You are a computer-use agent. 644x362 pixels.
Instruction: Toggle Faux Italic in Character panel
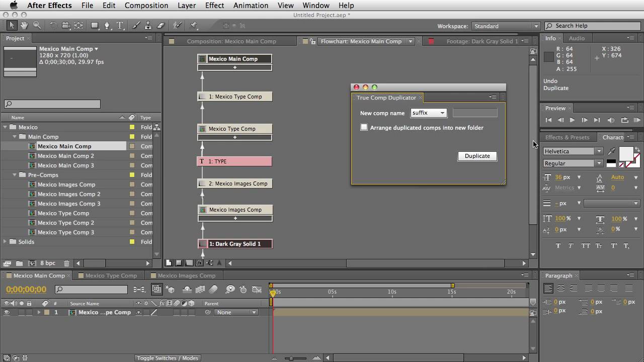click(x=571, y=246)
